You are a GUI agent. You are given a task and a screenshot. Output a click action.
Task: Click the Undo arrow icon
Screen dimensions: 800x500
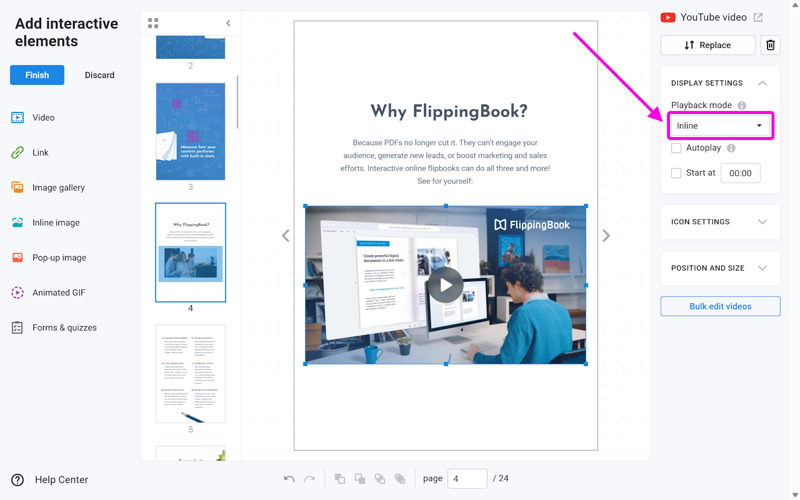click(289, 479)
